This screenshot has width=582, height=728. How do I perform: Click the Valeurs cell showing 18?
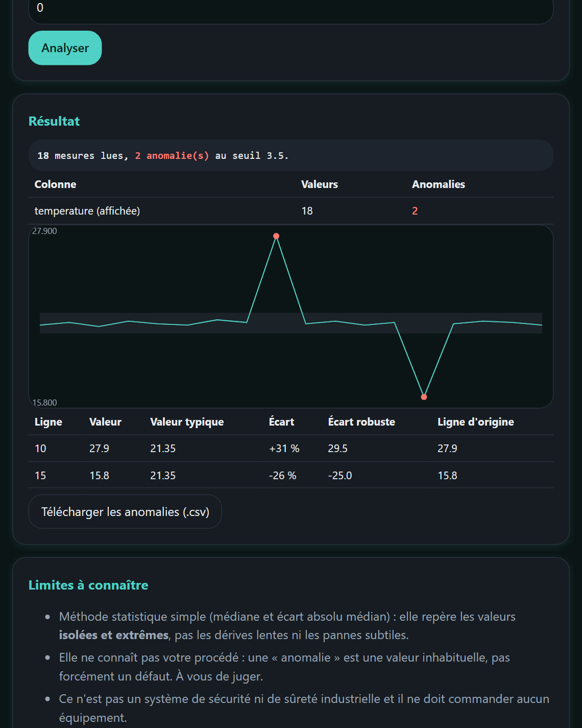[307, 211]
